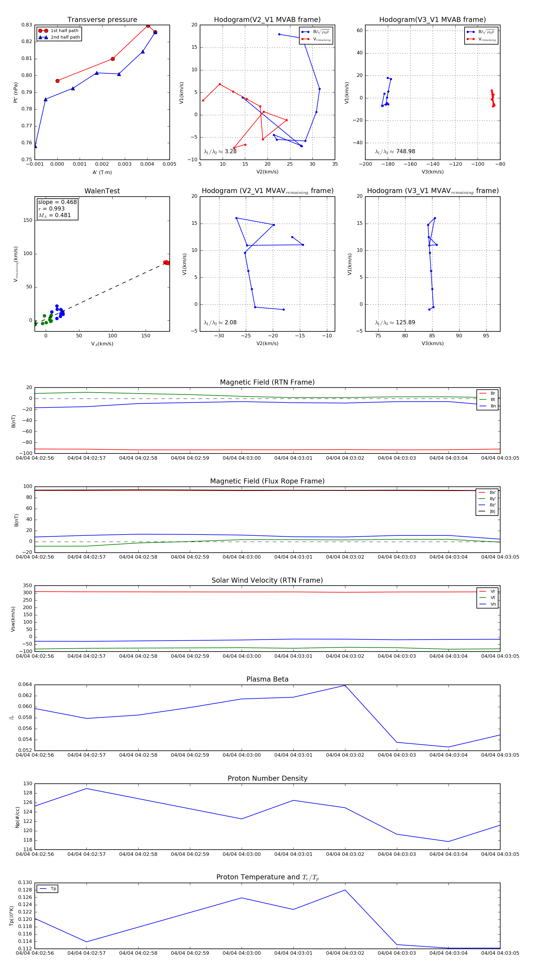Select the 'r = 0.993' correlation text
This screenshot has width=535, height=980.
[x=51, y=208]
